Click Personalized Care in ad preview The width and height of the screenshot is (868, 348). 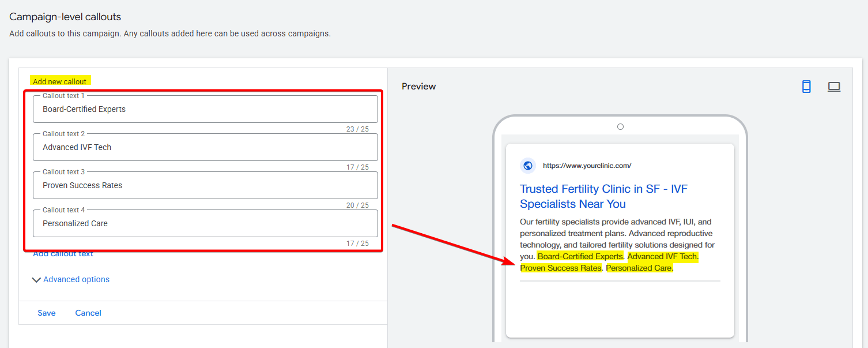pos(639,268)
